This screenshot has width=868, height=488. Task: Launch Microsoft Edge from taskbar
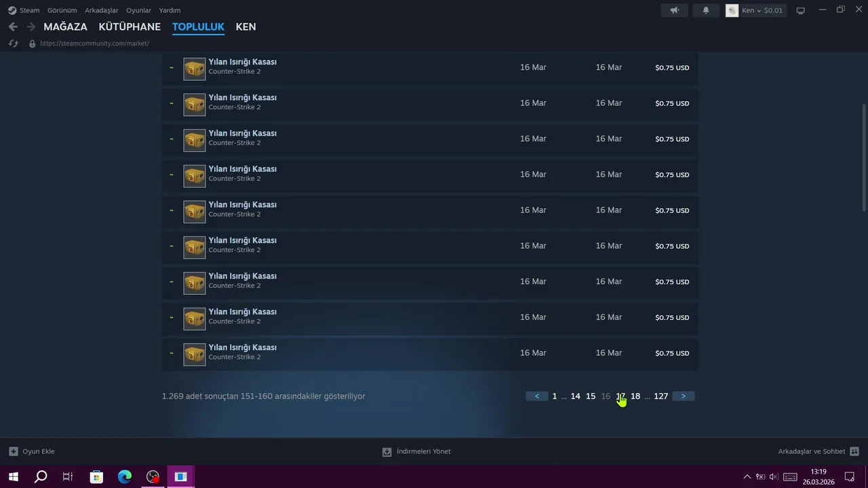coord(125,476)
